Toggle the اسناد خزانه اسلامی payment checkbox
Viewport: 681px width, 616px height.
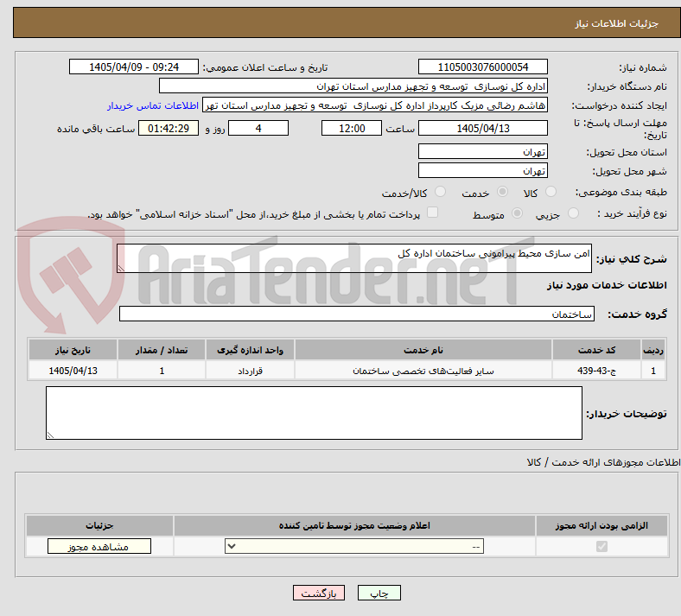tap(432, 213)
